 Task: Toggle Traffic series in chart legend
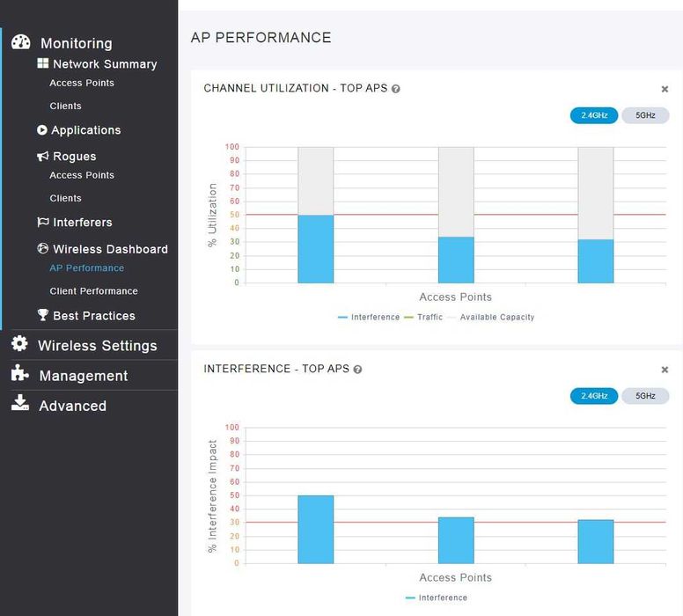423,317
